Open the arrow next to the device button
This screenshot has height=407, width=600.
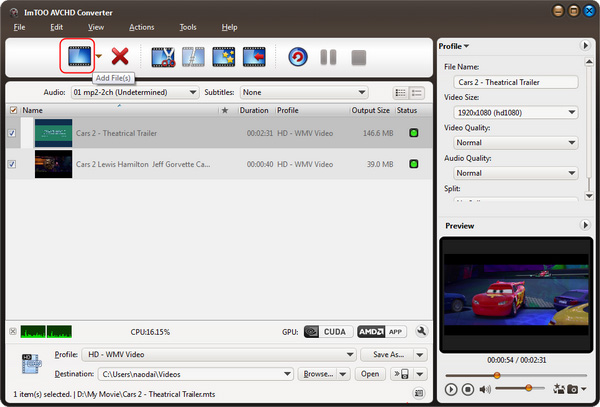point(420,374)
